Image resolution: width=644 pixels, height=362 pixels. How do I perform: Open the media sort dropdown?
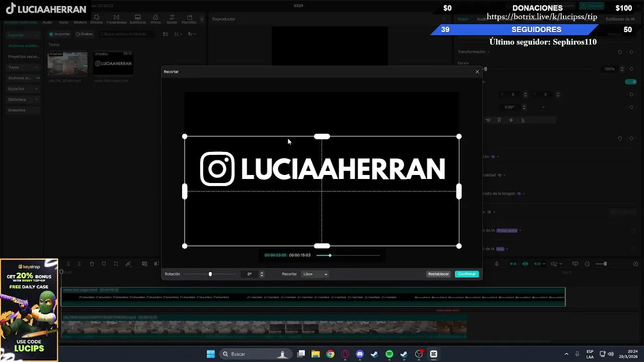(178, 34)
